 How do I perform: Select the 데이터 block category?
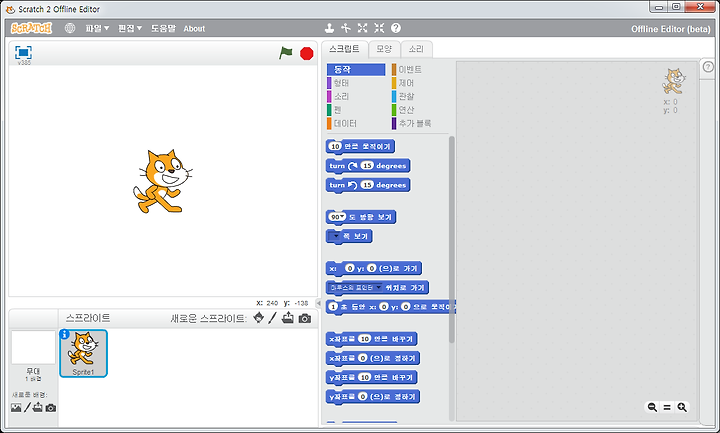click(x=356, y=124)
